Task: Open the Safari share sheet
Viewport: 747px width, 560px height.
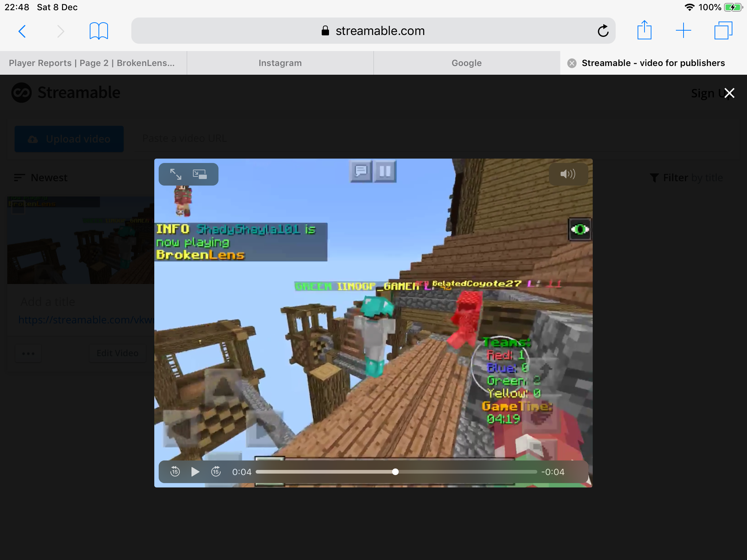Action: pos(645,30)
